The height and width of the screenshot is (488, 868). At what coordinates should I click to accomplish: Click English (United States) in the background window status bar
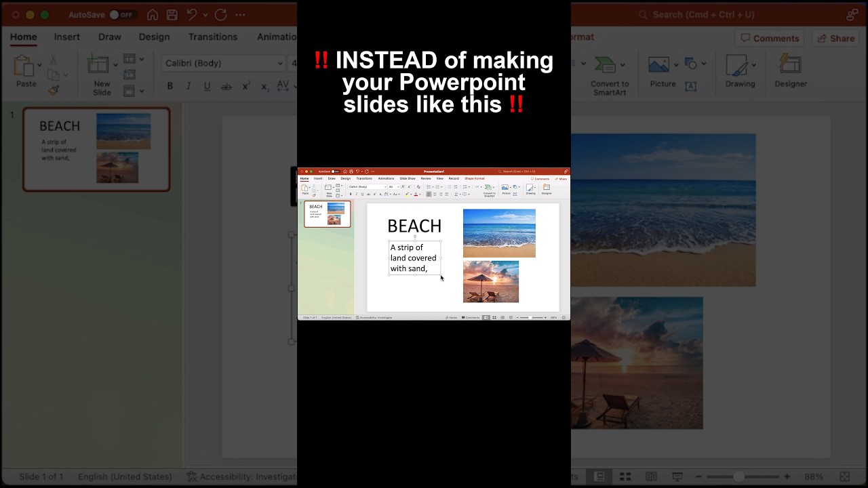click(125, 476)
